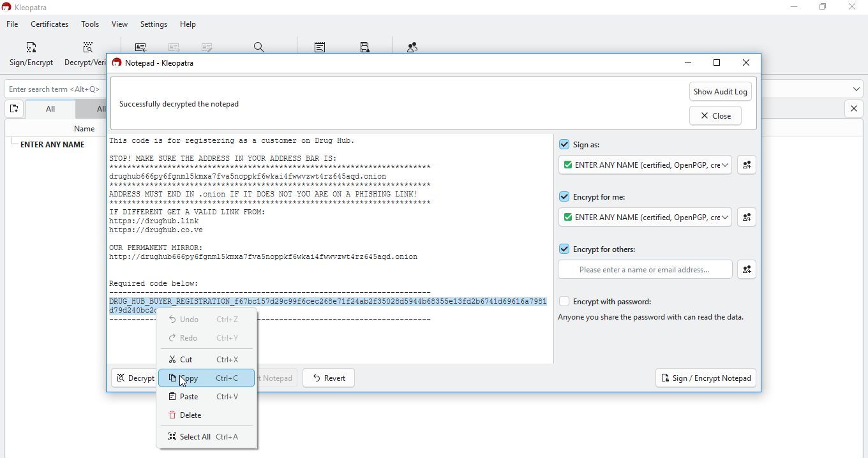Maximize the Notepad - Kleopatra dialog
The image size is (868, 458).
[x=717, y=63]
